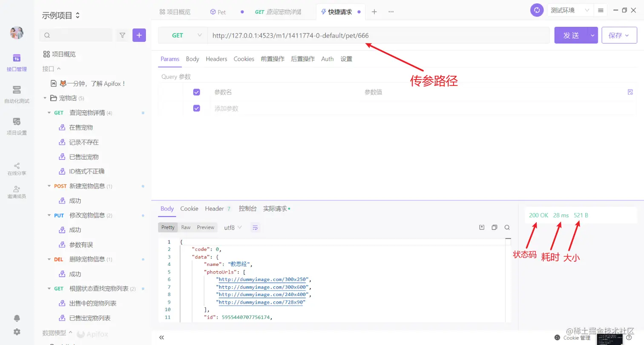Uncheck the 参数名 query parameter checkbox
Viewport: 644px width, 345px height.
(196, 92)
